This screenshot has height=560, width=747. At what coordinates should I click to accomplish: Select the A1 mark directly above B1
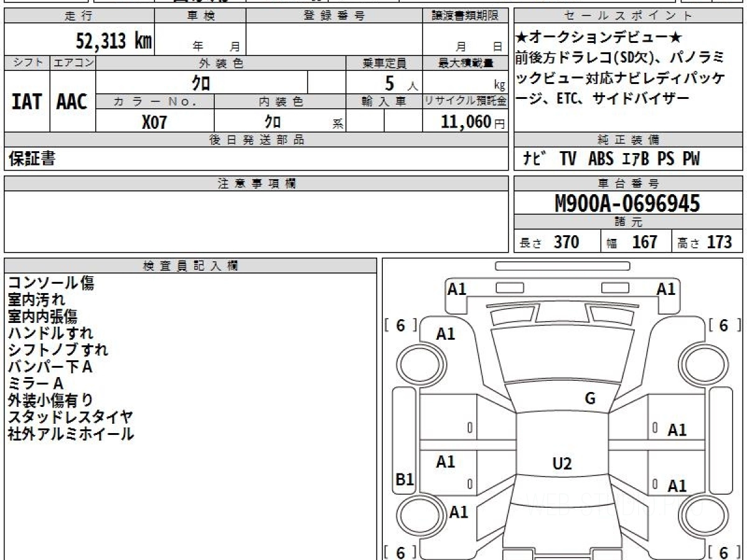(446, 462)
